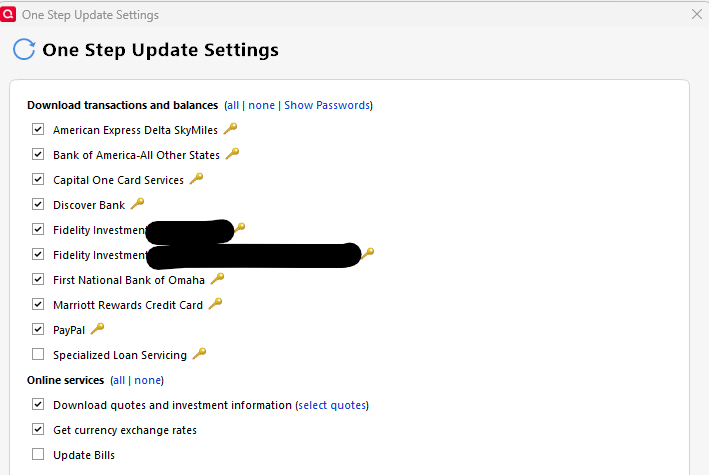Viewport: 709px width, 475px height.
Task: Toggle Capital One Card Services checkbox
Action: click(38, 179)
